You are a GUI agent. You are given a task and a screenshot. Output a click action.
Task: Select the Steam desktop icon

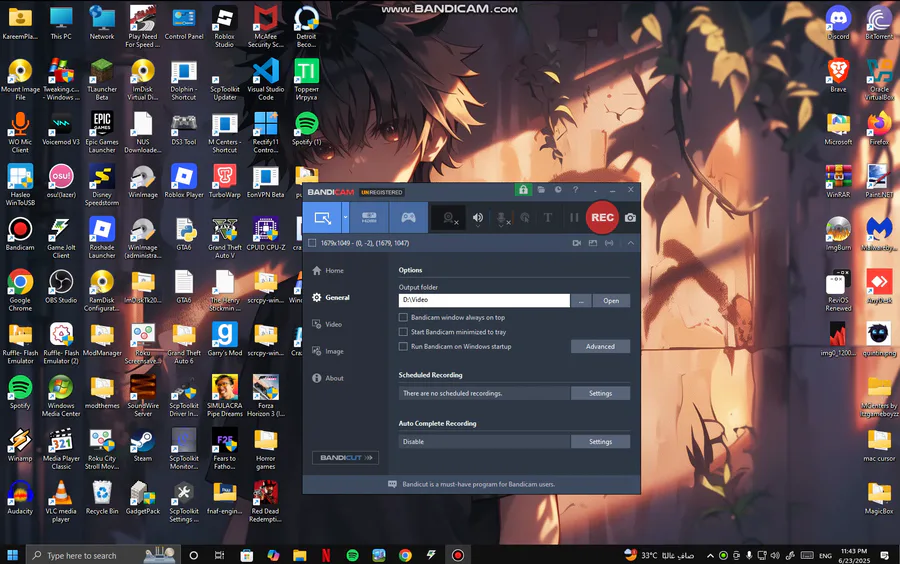pyautogui.click(x=142, y=445)
